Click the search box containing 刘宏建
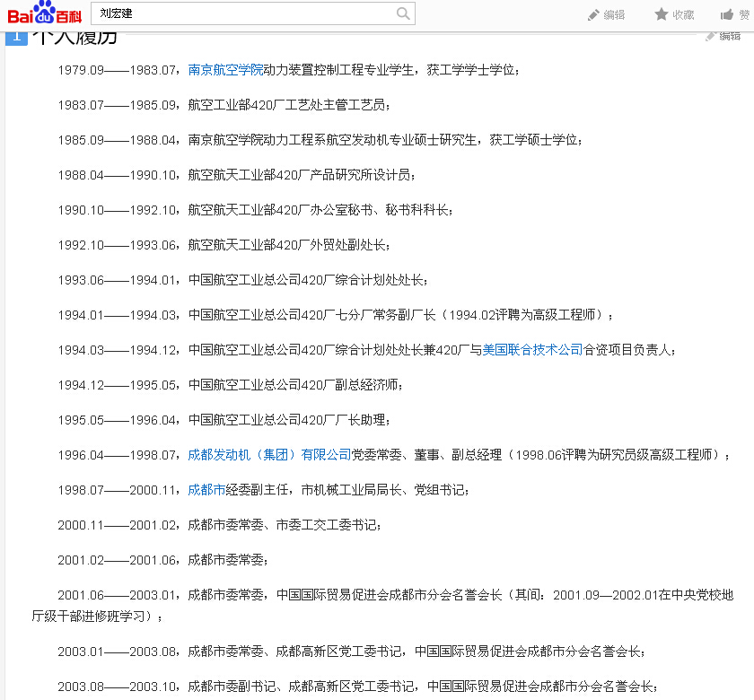The width and height of the screenshot is (754, 700). (242, 13)
